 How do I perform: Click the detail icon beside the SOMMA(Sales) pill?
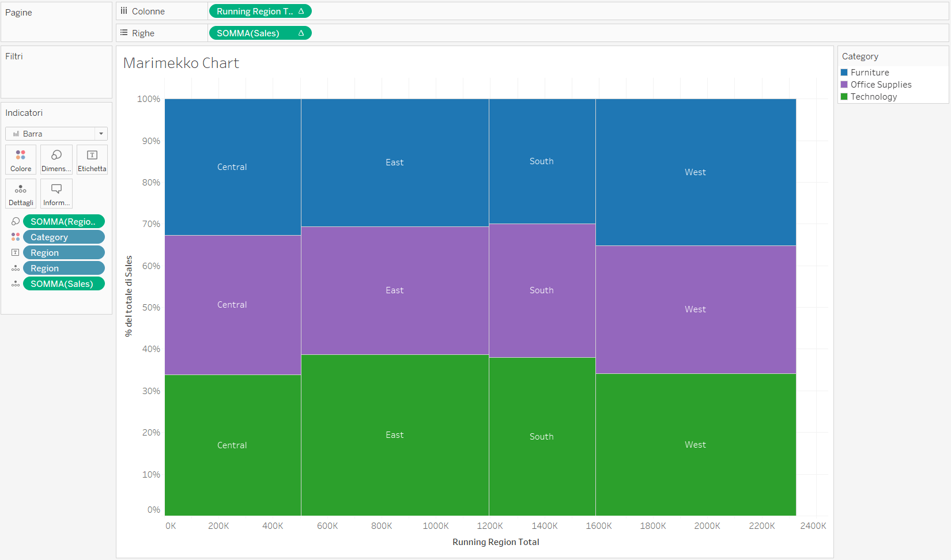pyautogui.click(x=15, y=283)
